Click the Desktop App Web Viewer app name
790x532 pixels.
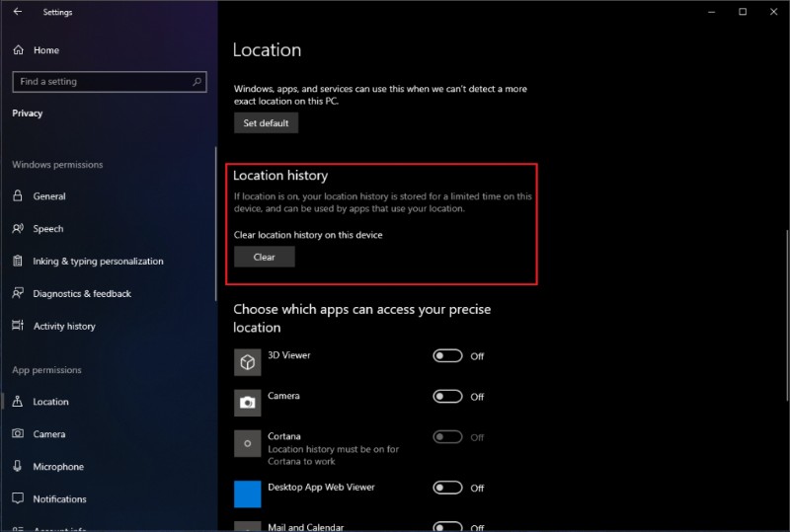pos(322,488)
